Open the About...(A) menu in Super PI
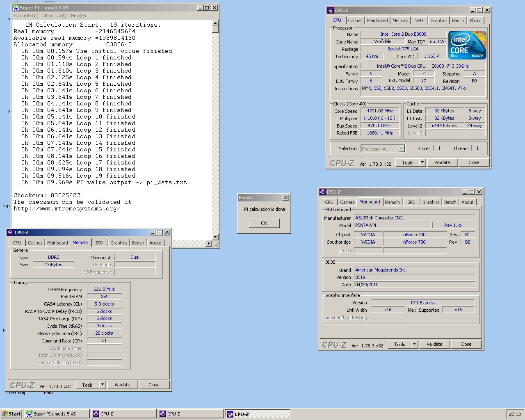 (x=55, y=16)
